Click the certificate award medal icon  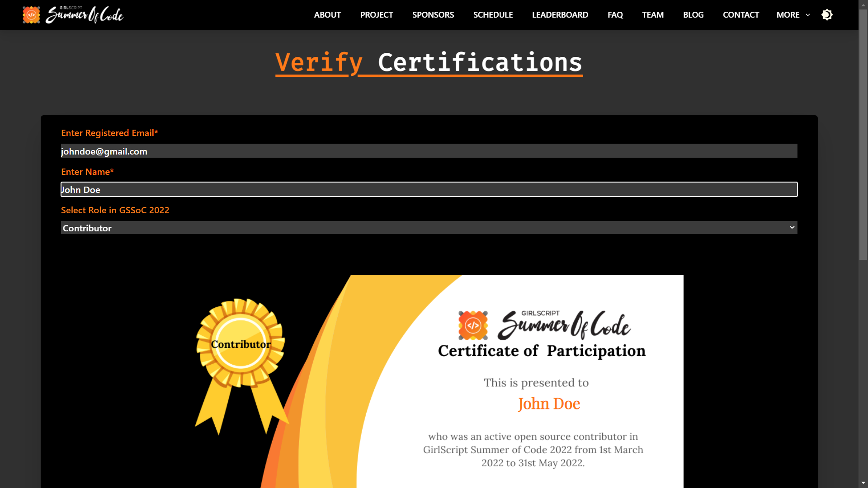pos(241,344)
